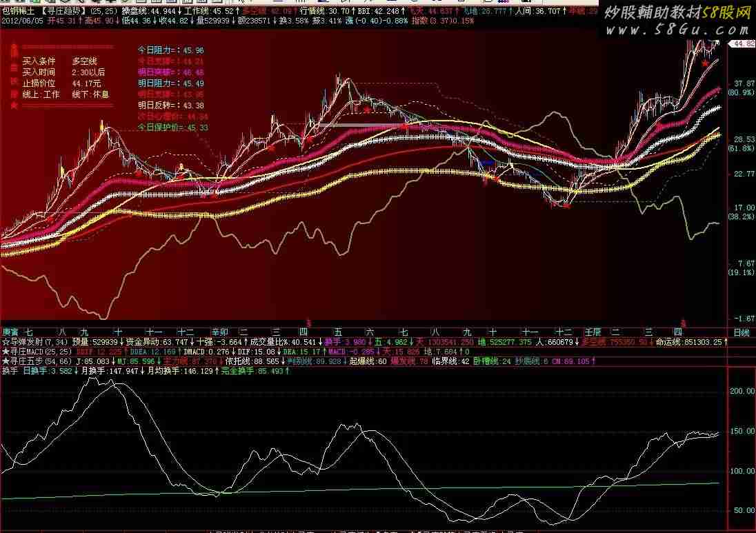
Task: Select the volume figure 量529939
Action: pyautogui.click(x=212, y=21)
